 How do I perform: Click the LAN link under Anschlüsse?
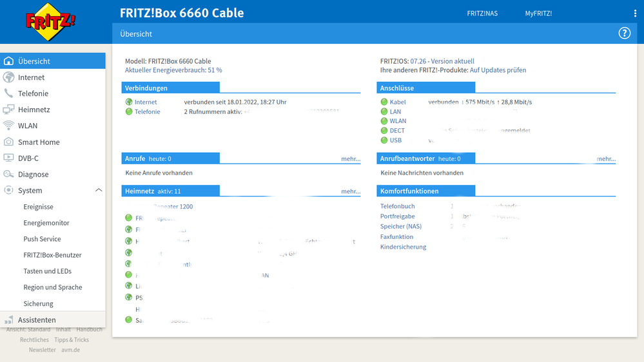395,111
